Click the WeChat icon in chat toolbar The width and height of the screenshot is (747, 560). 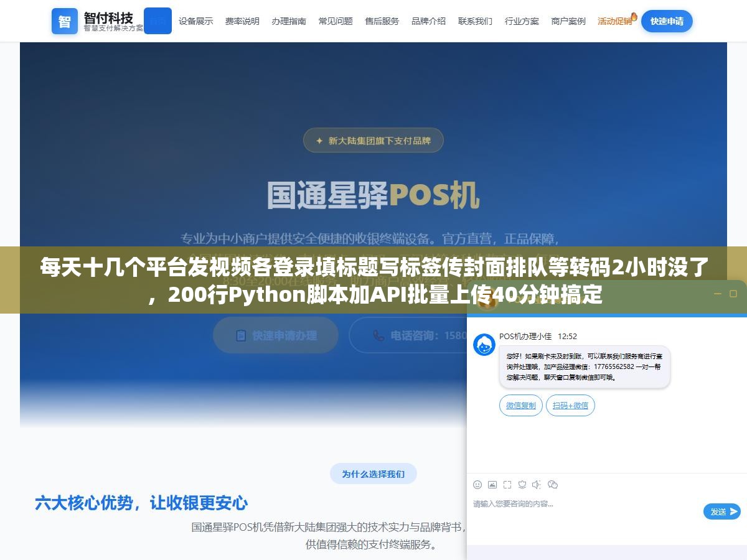click(553, 485)
